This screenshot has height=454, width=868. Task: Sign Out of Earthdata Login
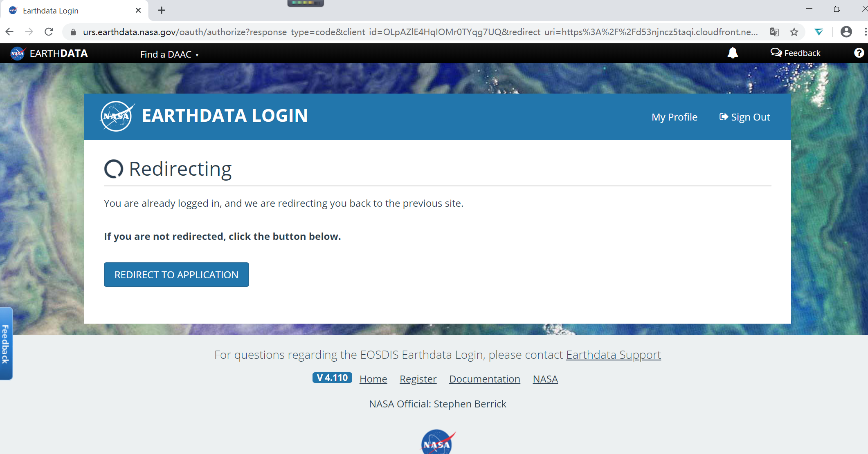tap(745, 117)
